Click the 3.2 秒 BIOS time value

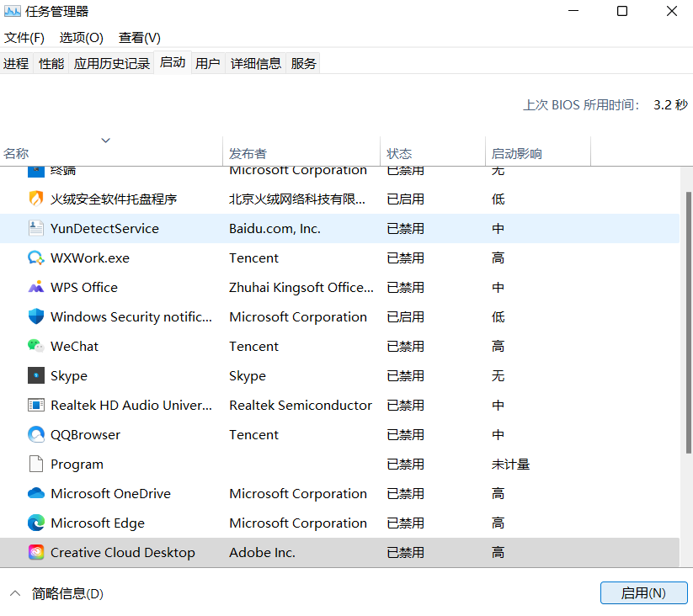point(670,105)
